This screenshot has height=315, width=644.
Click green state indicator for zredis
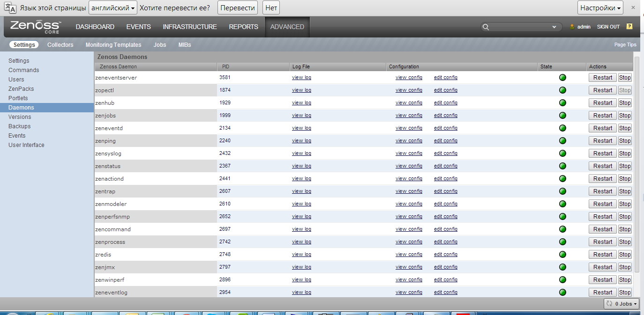point(562,255)
